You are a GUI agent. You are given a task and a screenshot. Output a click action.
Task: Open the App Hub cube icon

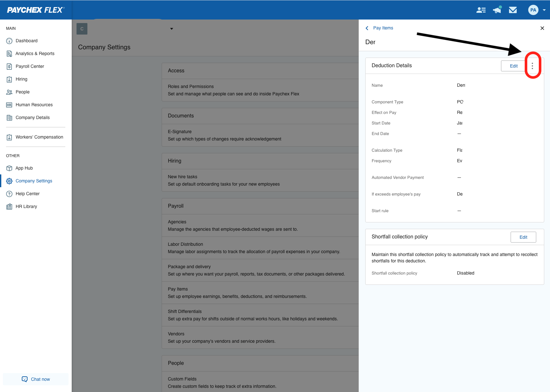(9, 168)
